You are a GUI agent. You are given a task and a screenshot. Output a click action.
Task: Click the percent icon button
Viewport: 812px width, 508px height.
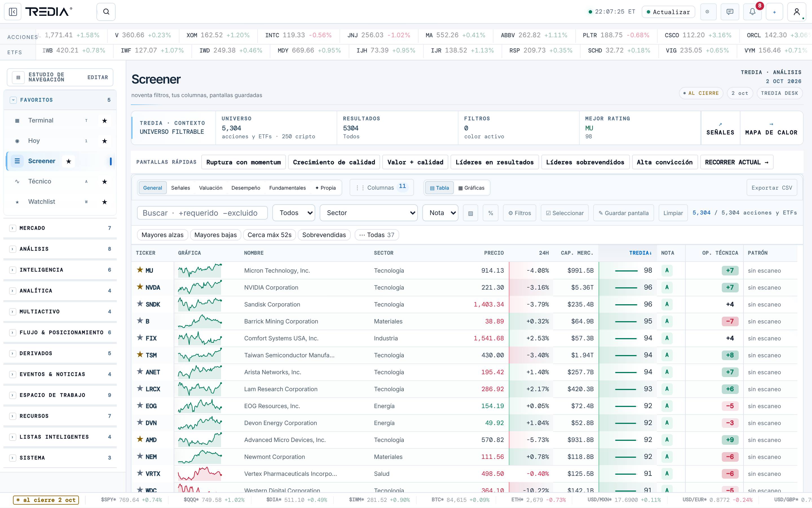coord(491,213)
